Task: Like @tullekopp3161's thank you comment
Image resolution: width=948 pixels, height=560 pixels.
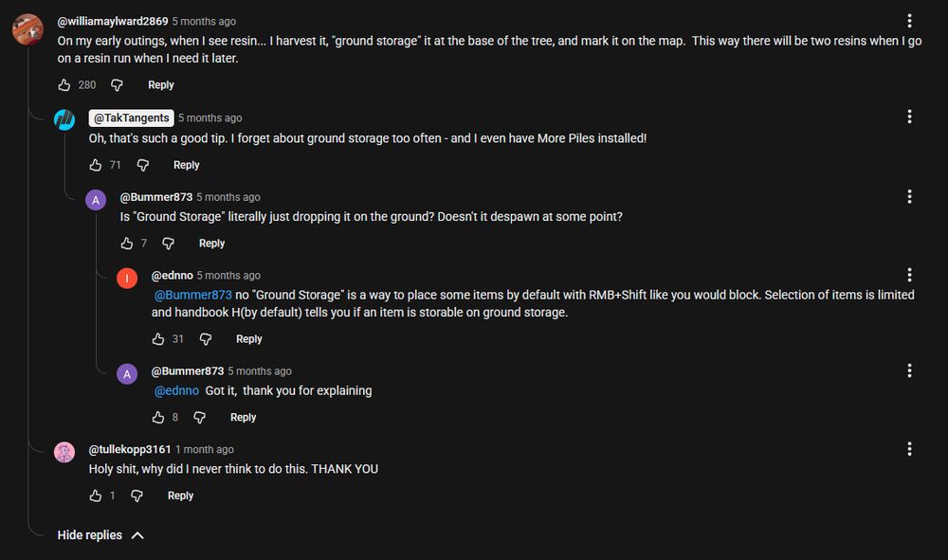Action: point(95,496)
